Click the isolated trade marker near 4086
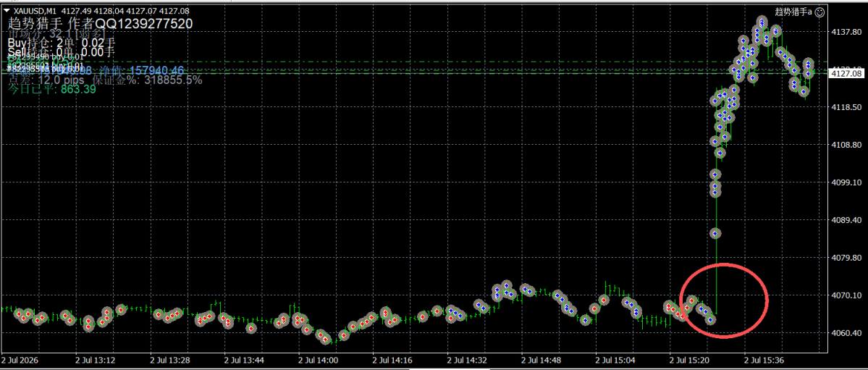This screenshot has width=868, height=370. (716, 233)
